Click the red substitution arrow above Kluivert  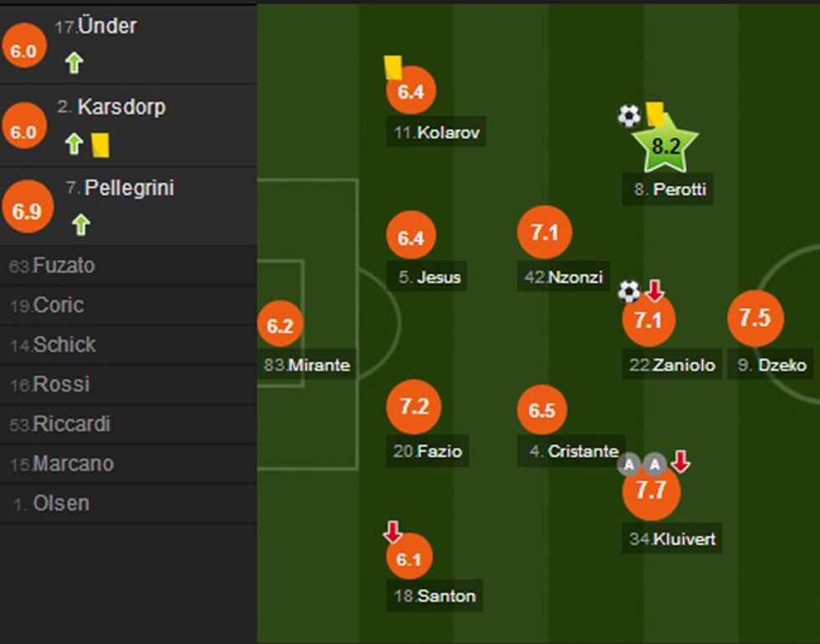pos(681,461)
